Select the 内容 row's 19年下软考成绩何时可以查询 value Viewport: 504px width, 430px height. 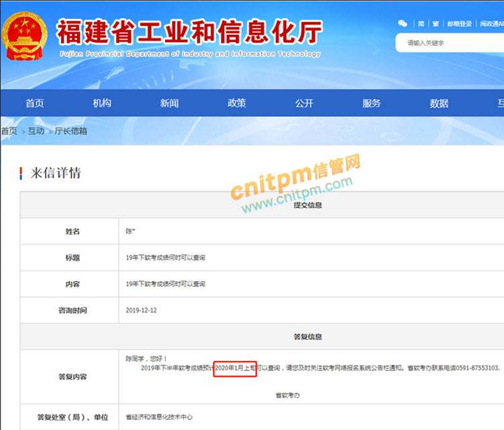165,284
